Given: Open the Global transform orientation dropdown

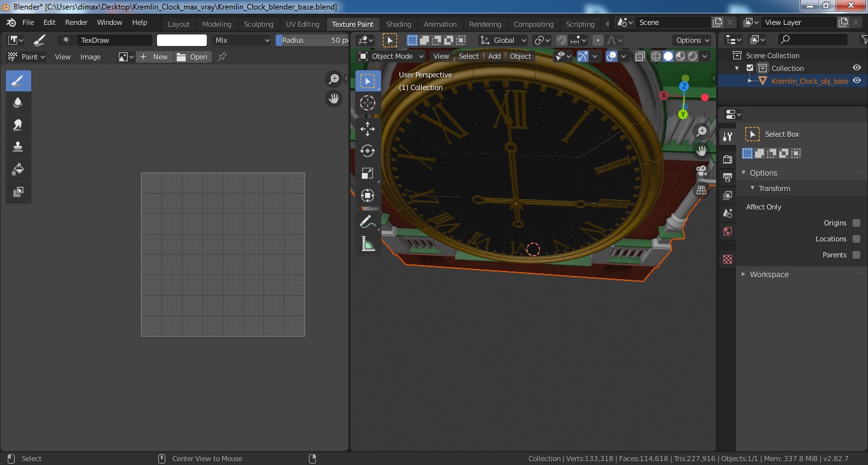Looking at the screenshot, I should (504, 40).
